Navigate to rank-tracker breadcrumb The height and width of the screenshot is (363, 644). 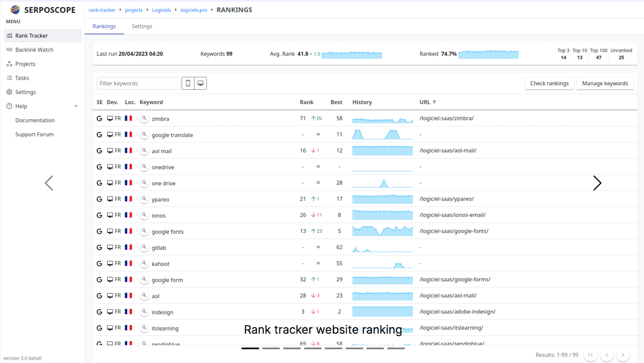click(x=102, y=10)
